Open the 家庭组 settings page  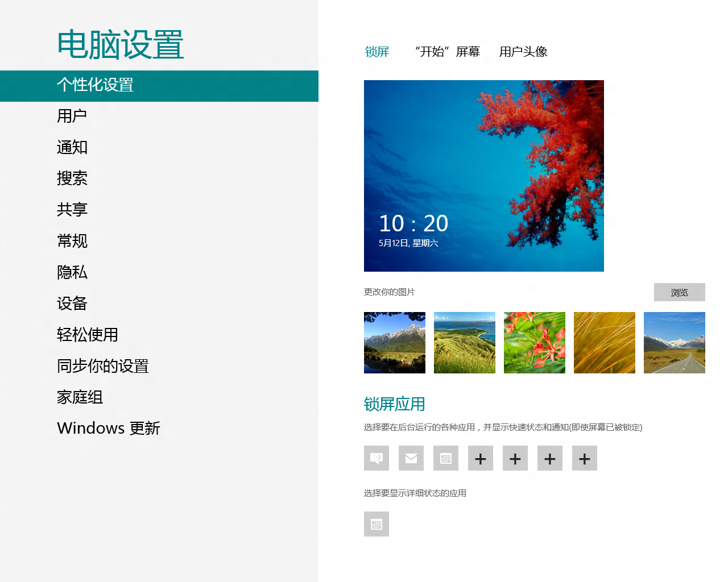tap(159, 397)
